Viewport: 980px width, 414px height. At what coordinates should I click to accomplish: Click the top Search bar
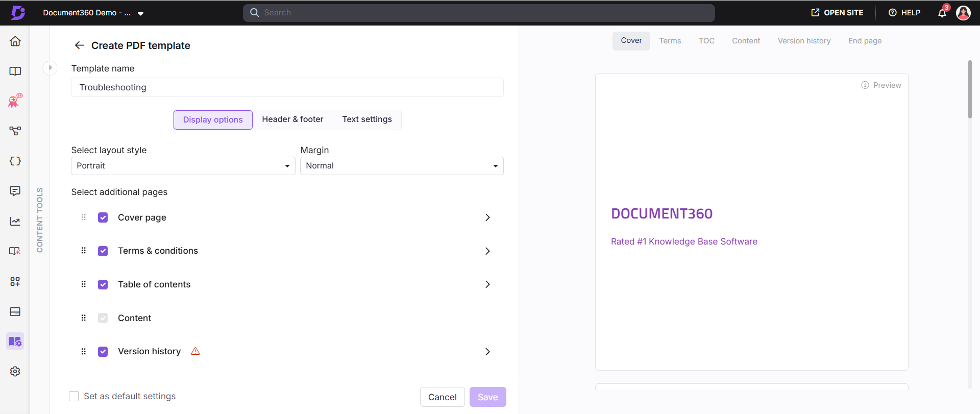click(x=479, y=13)
